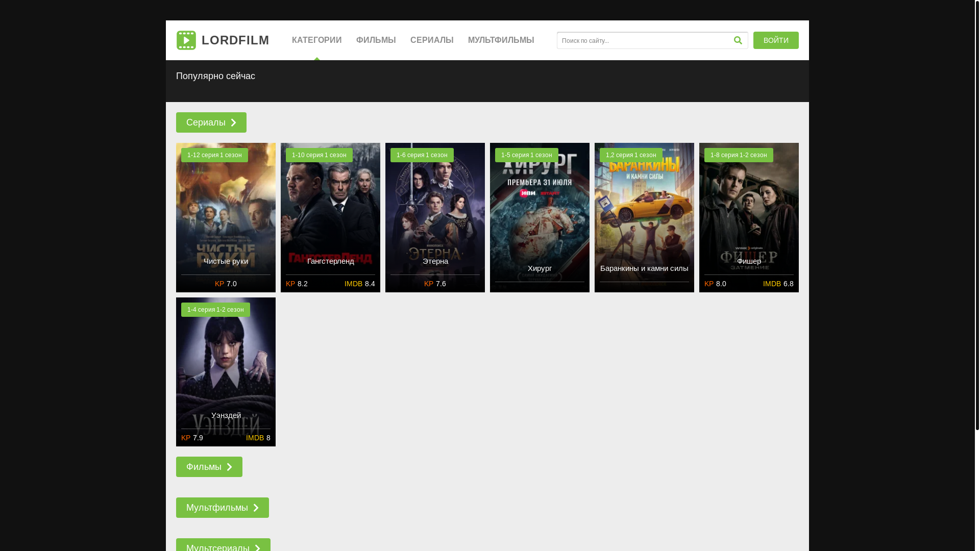Image resolution: width=980 pixels, height=551 pixels.
Task: Click the LORDFILM play logo icon
Action: click(186, 40)
